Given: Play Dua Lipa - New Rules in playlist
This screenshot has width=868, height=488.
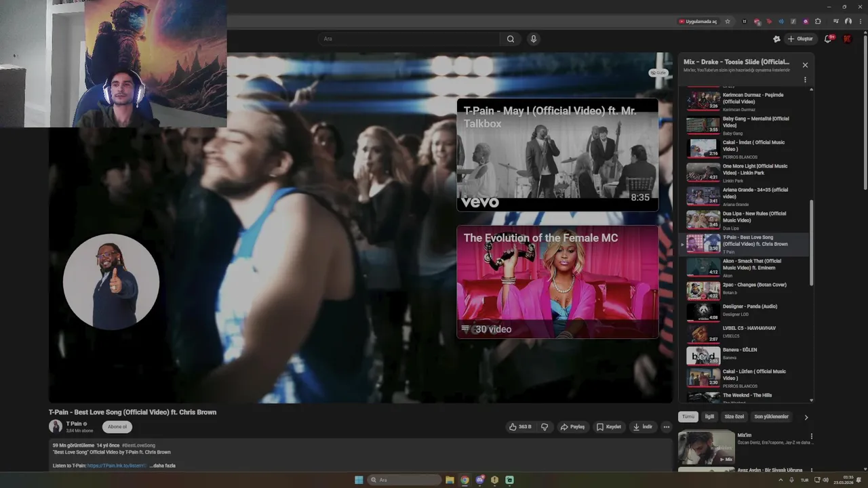Looking at the screenshot, I should pos(744,220).
